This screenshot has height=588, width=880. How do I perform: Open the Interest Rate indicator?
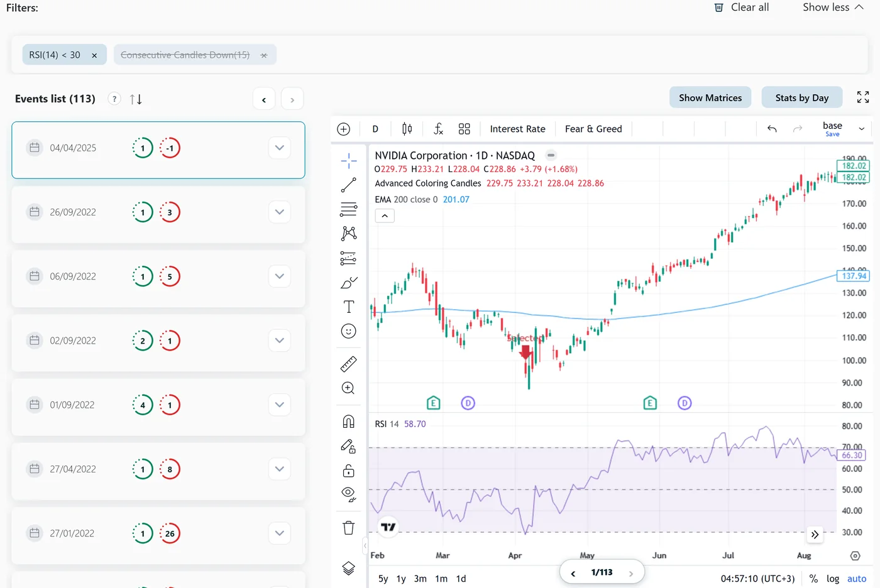(518, 129)
